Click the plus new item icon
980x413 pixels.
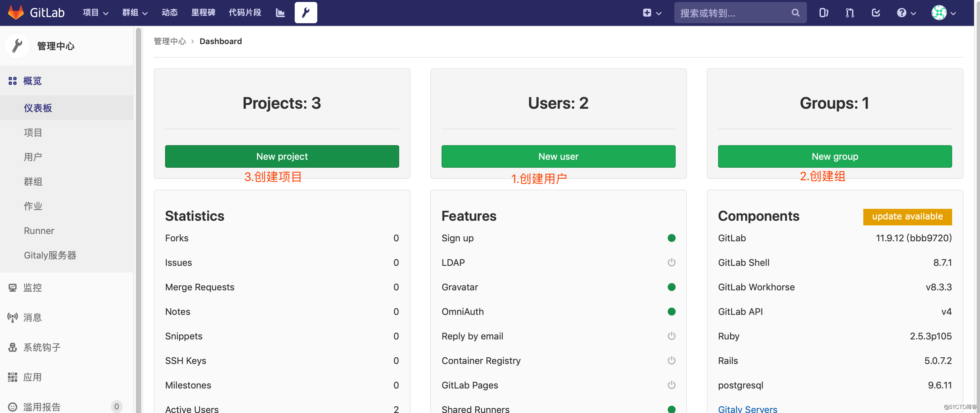(647, 13)
